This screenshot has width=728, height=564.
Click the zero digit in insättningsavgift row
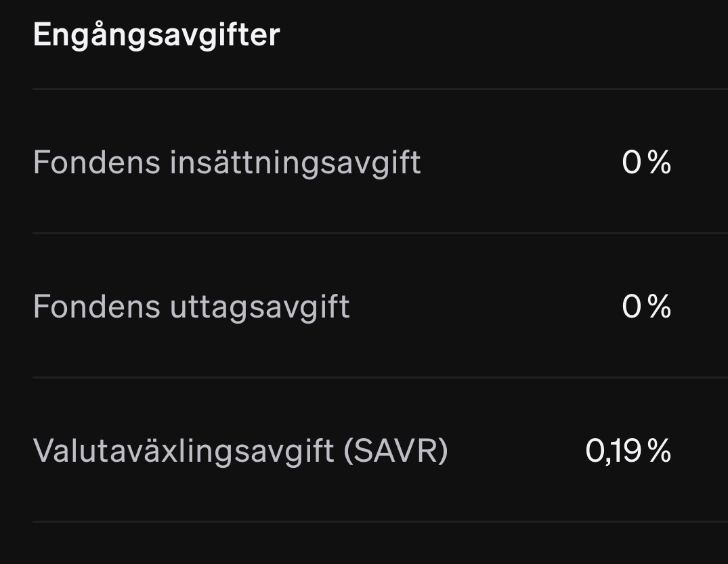(631, 163)
